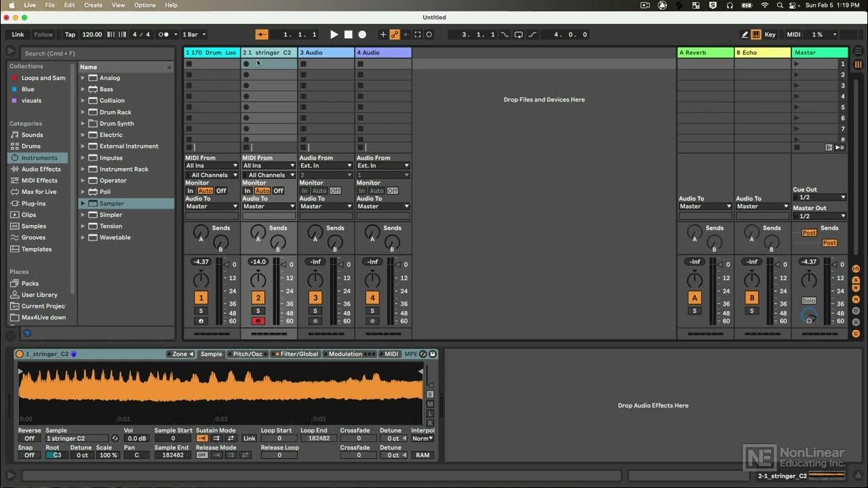
Task: Click the Master headphone cue volume knob
Action: (809, 315)
